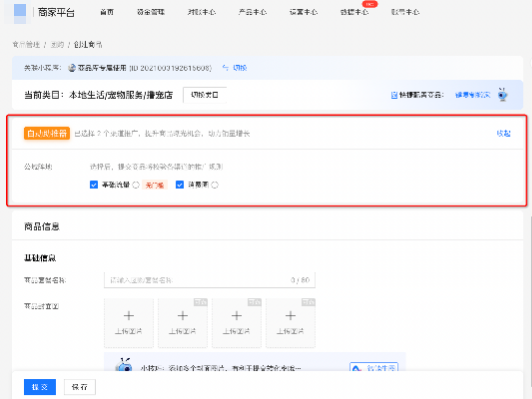This screenshot has width=532, height=399.
Task: Click the blue 切换 link to switch mini-program
Action: click(240, 68)
